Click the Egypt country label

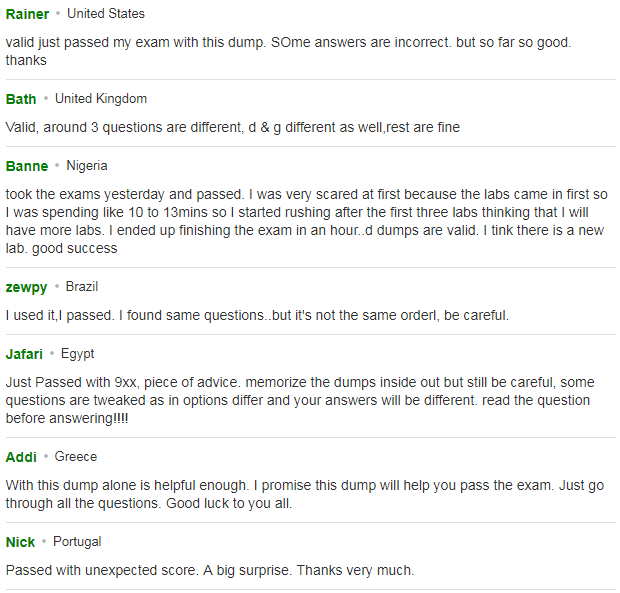pos(78,354)
